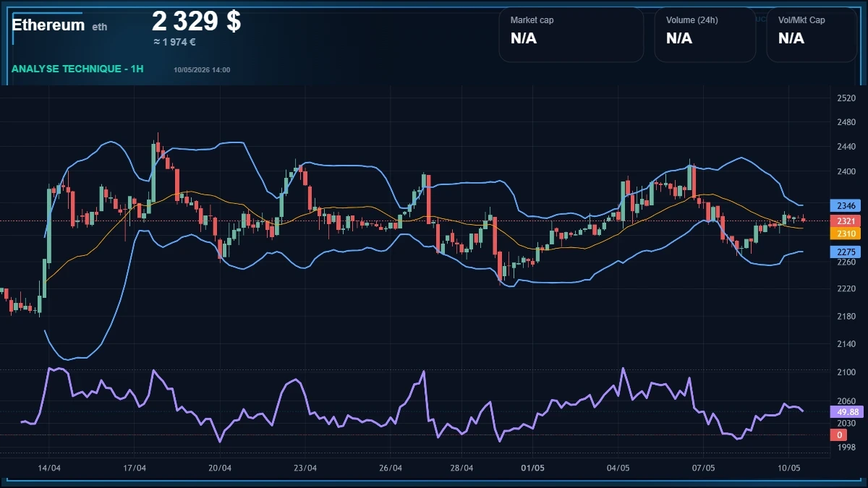
Task: Click the 10/05/2026 14:00 timestamp
Action: coord(202,69)
